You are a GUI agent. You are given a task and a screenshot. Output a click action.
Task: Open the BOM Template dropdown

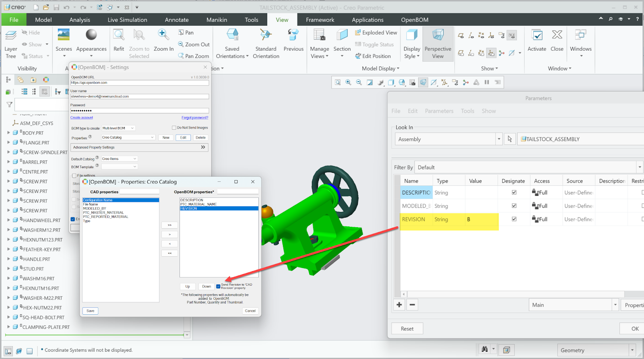pyautogui.click(x=120, y=167)
